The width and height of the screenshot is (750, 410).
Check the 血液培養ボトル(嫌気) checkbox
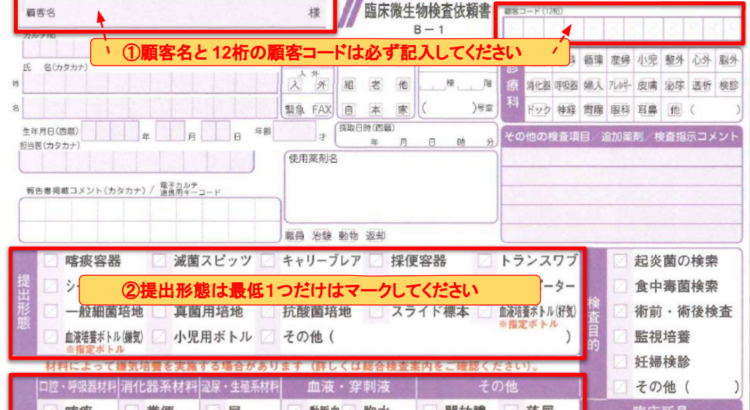click(x=50, y=337)
